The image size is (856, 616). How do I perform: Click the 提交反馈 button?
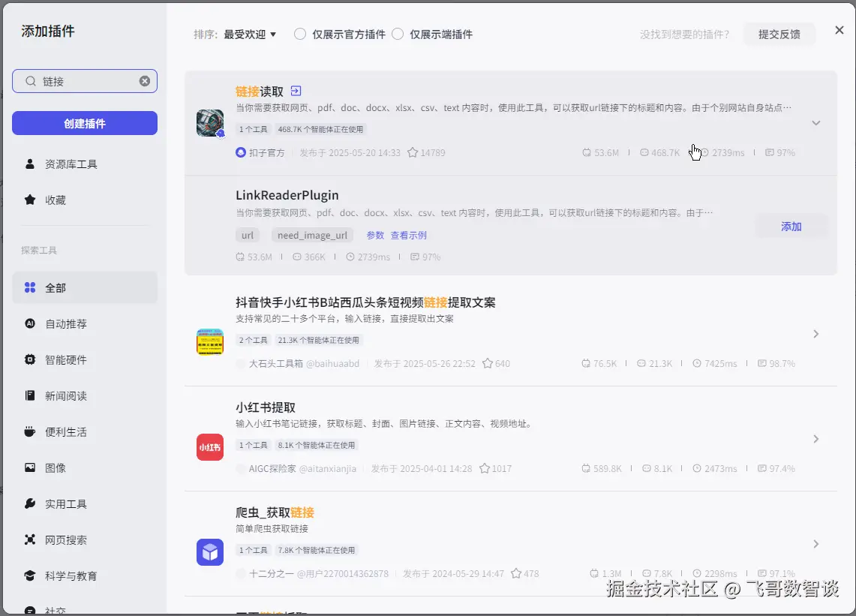pos(779,35)
